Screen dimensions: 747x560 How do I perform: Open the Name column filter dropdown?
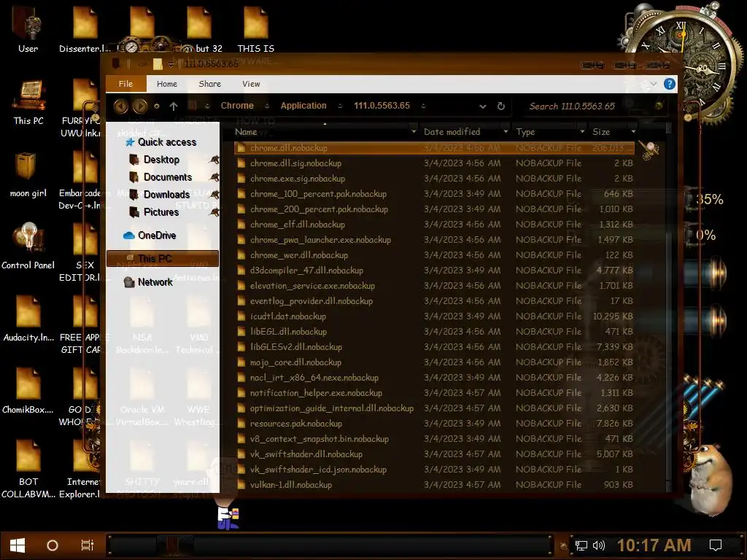(x=414, y=131)
